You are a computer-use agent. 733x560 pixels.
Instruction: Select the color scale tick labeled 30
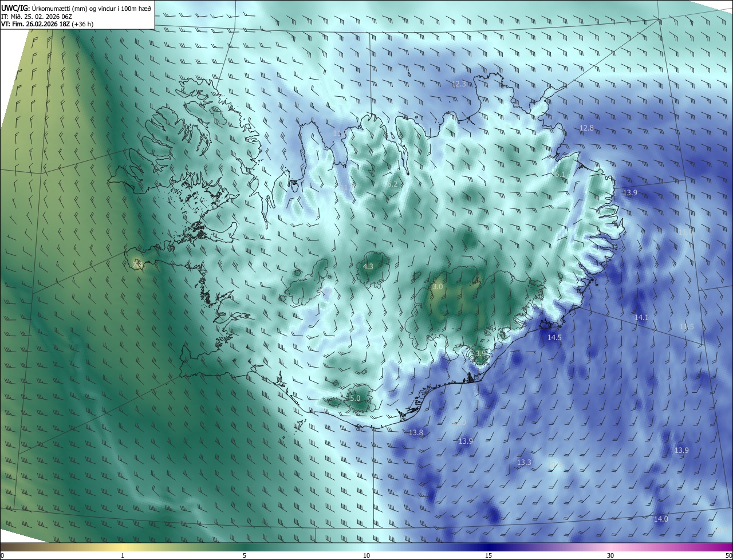(x=610, y=555)
